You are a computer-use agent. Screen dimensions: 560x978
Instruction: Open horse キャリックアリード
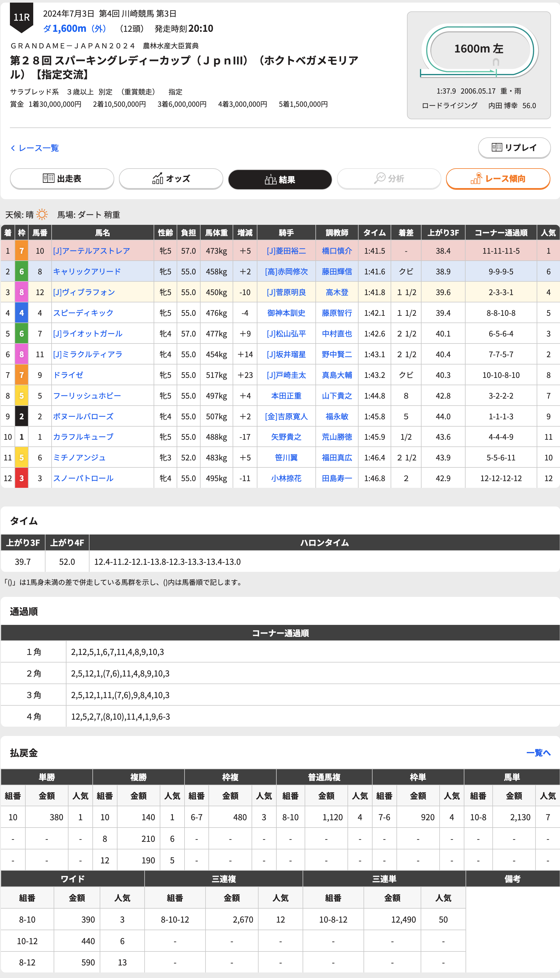(87, 272)
